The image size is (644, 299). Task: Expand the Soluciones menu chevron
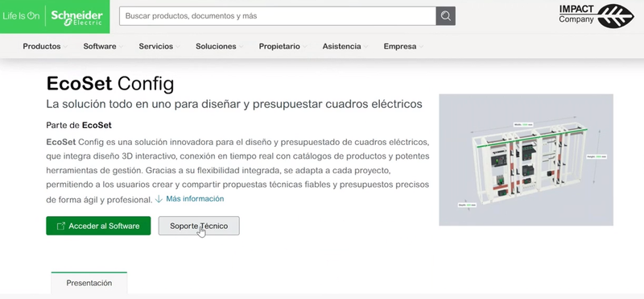click(241, 47)
